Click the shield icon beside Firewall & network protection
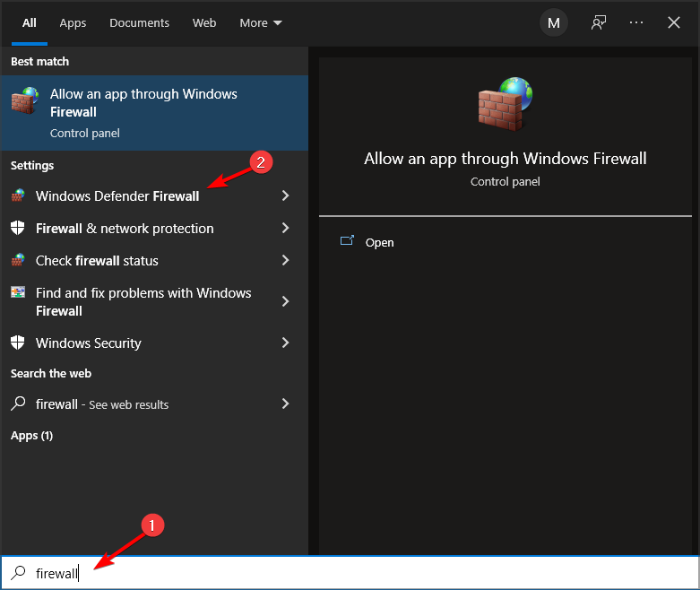This screenshot has width=700, height=590. pyautogui.click(x=18, y=228)
